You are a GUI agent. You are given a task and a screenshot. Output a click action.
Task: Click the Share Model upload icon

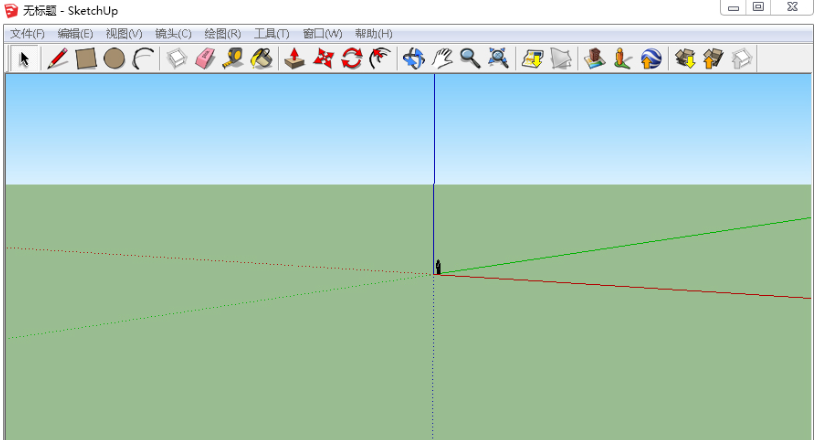(x=713, y=58)
